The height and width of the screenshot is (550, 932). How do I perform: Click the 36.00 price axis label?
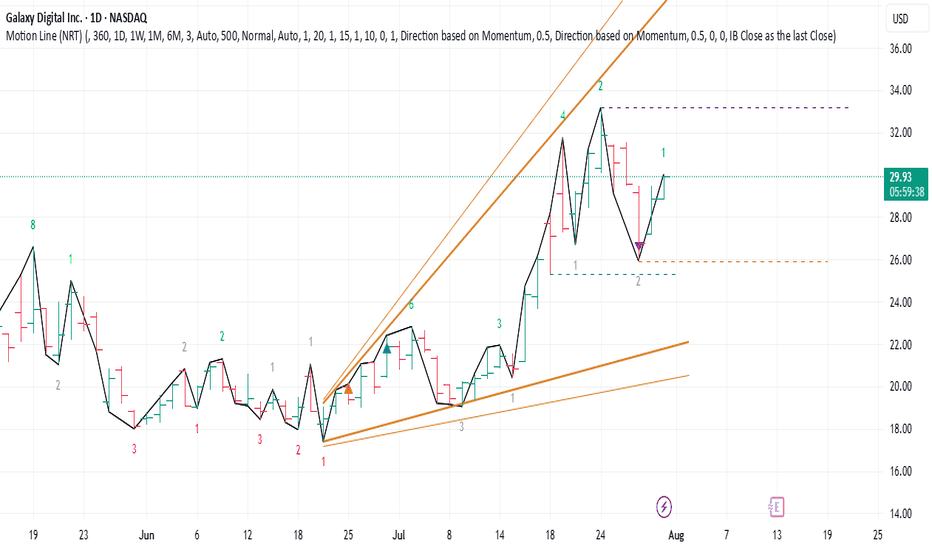(900, 49)
